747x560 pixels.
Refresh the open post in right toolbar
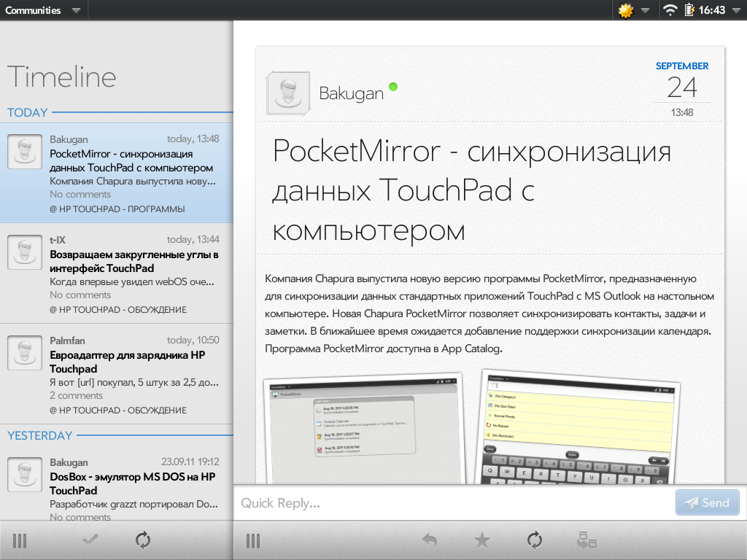coord(535,540)
